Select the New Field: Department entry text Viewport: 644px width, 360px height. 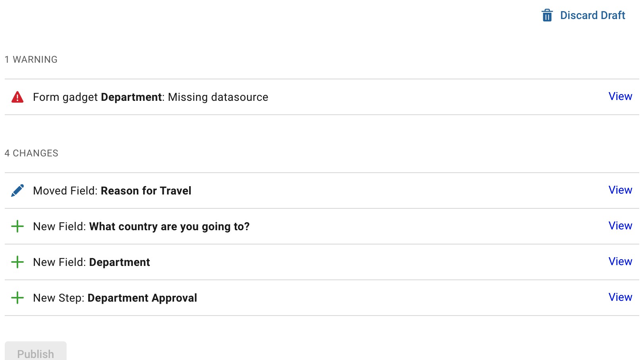click(92, 262)
